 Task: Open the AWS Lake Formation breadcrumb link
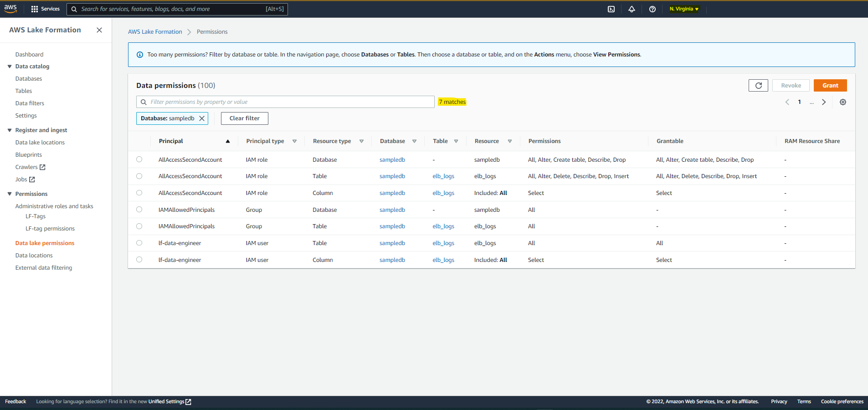[x=155, y=32]
